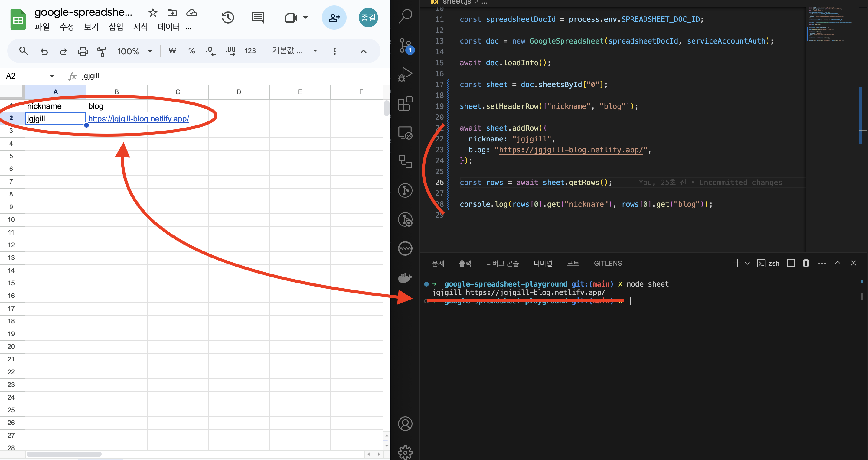Collapse the Sheets toolbar with the chevron
Screen dimensions: 868x460
tap(363, 51)
